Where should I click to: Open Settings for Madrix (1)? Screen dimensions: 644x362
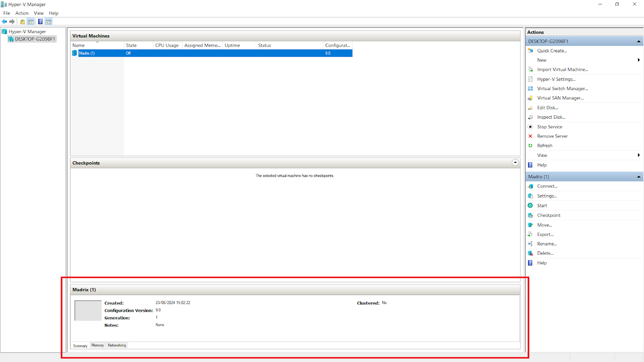(x=547, y=196)
